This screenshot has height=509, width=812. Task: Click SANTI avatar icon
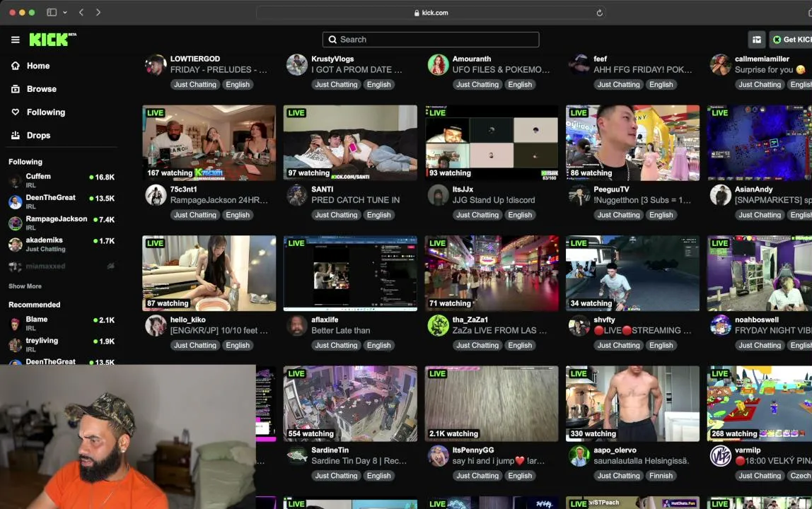297,195
